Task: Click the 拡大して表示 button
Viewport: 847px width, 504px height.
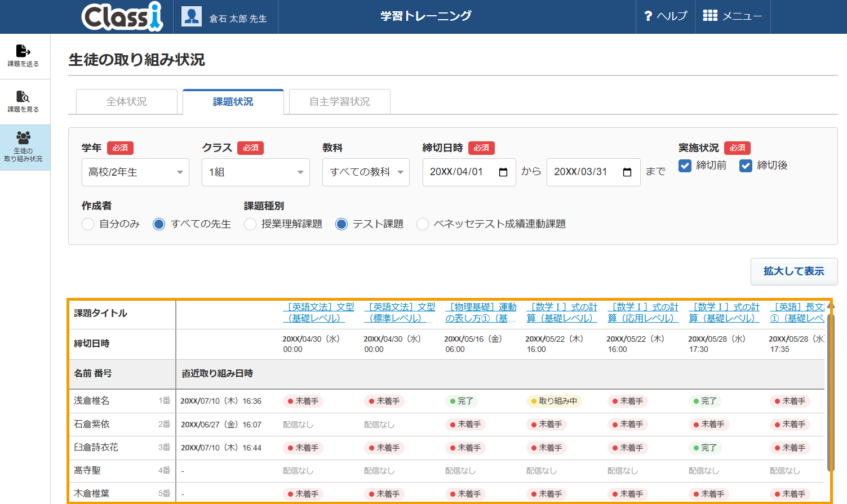Action: pos(794,271)
